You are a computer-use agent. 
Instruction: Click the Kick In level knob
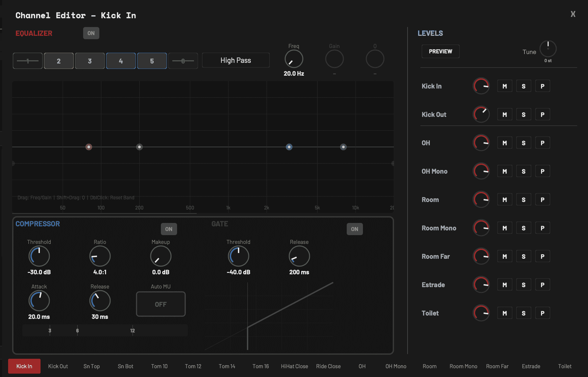(x=481, y=86)
